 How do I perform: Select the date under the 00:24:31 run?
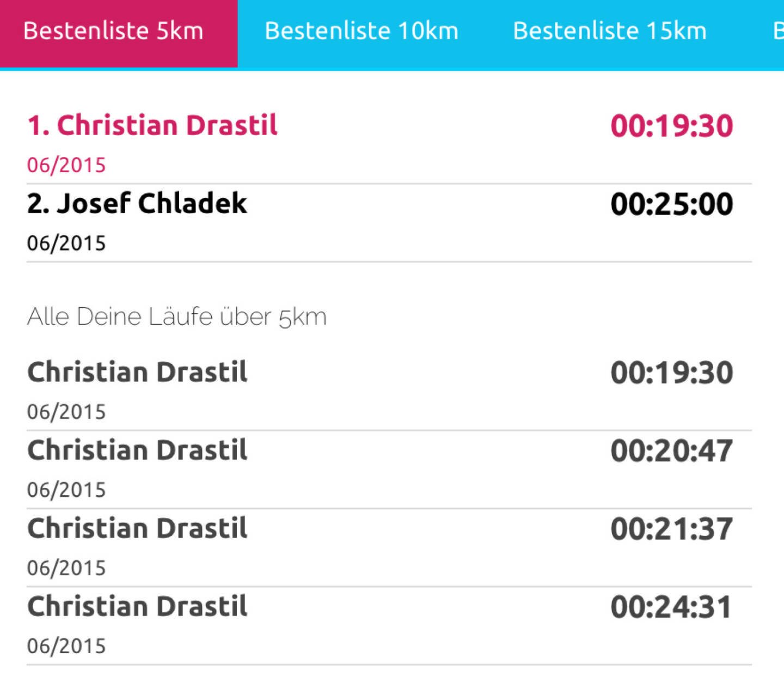[x=66, y=646]
